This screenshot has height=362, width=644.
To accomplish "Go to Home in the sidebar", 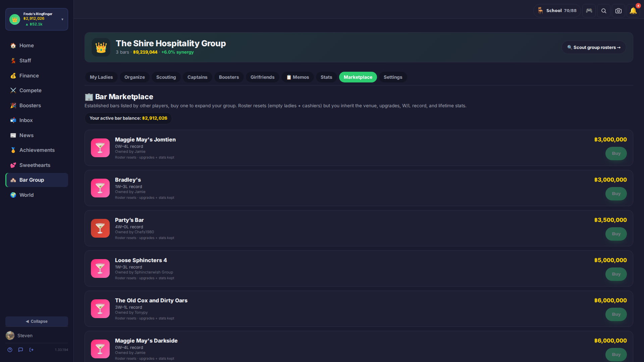I will tap(37, 46).
